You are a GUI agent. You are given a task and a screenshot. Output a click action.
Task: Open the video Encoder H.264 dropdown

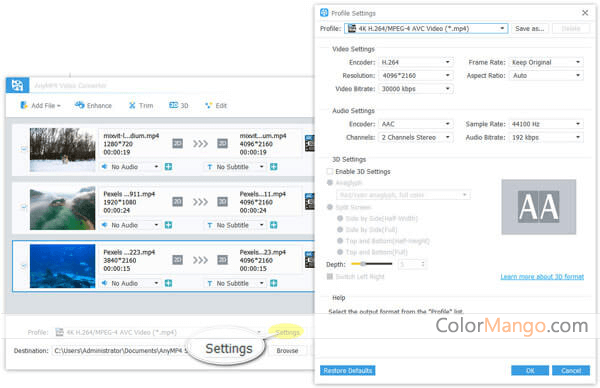coord(416,62)
